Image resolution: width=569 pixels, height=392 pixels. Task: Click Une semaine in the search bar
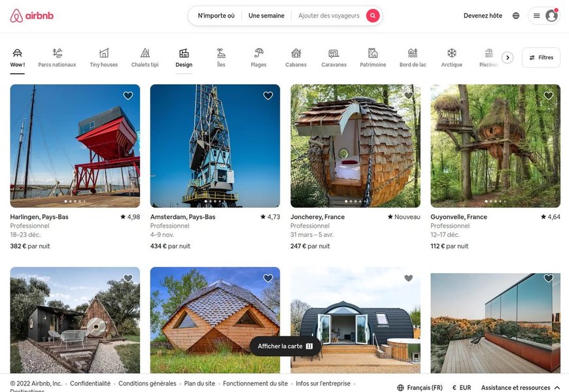[266, 16]
